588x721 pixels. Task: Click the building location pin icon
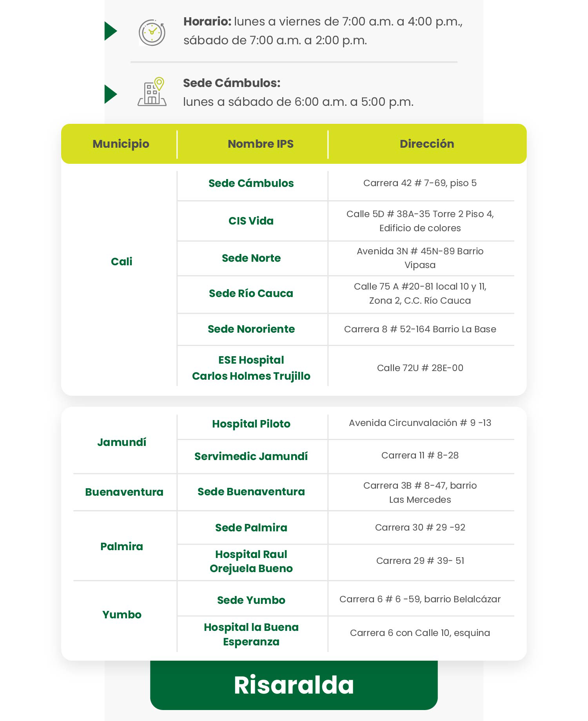click(x=152, y=92)
